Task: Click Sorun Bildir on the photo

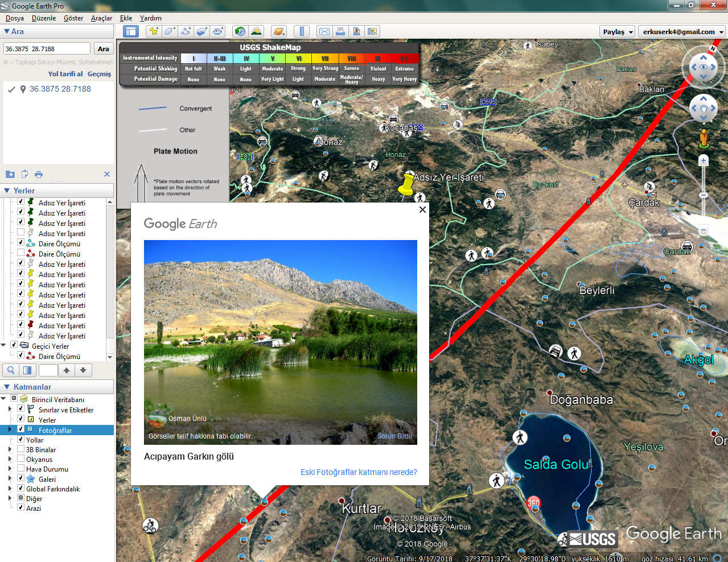Action: click(395, 436)
